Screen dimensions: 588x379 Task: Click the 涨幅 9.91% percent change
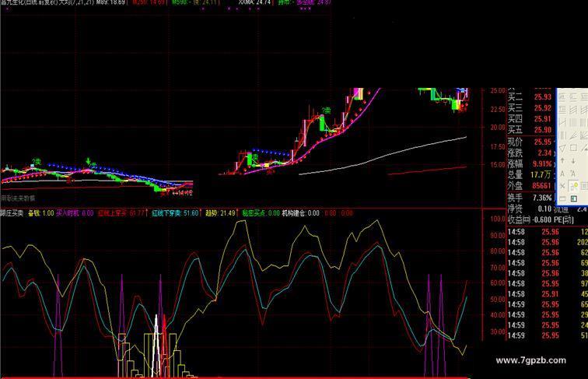coord(530,163)
